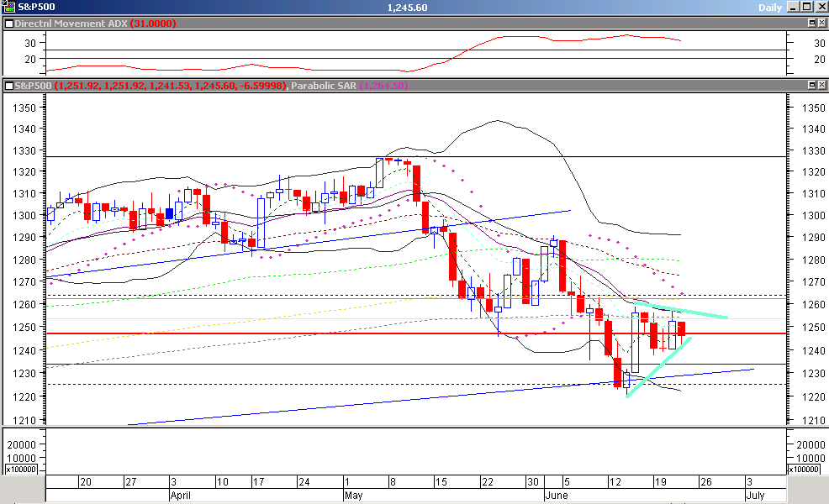Close the S&P500 price pane

click(x=822, y=85)
